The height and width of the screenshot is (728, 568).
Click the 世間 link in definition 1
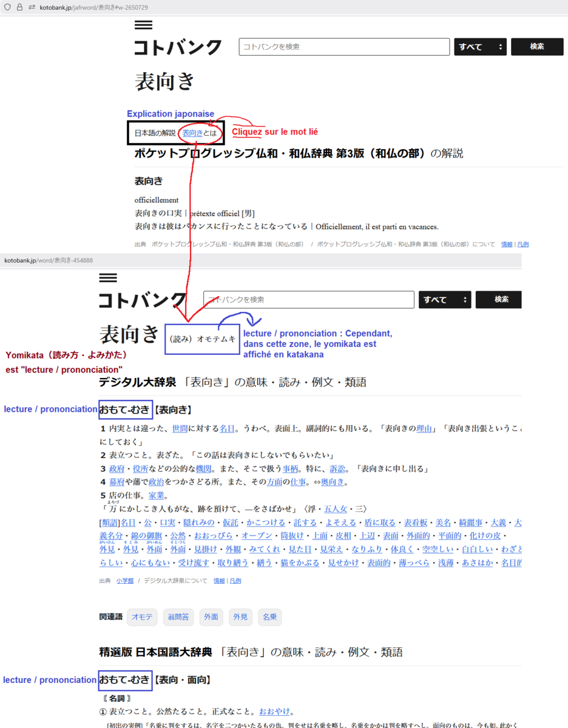point(180,428)
